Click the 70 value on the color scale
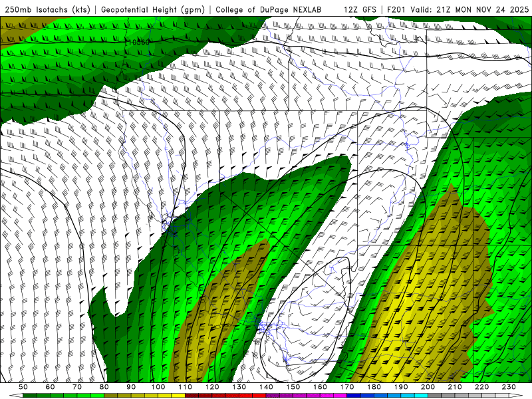Viewport: 532px width, 399px height. click(x=77, y=387)
